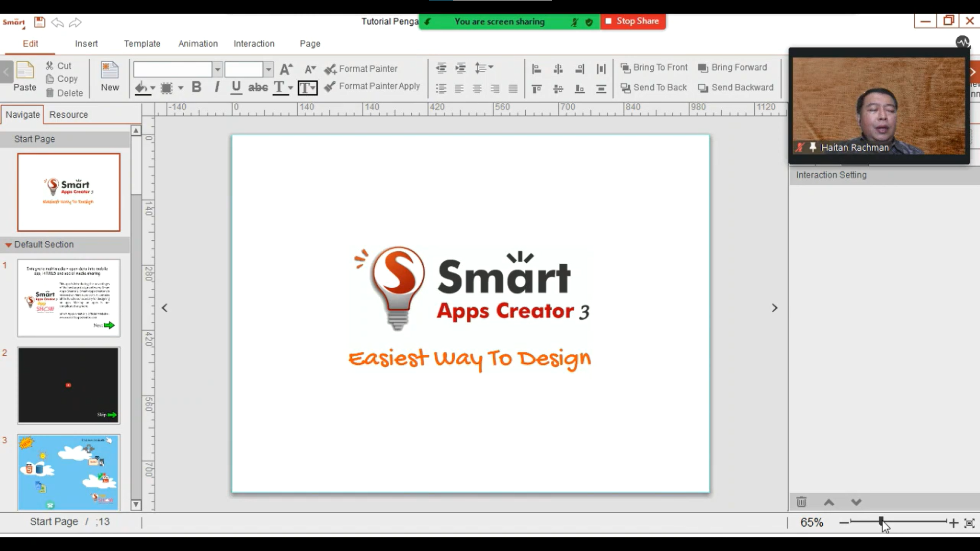Open the font size dropdown
The height and width of the screenshot is (551, 980).
268,69
